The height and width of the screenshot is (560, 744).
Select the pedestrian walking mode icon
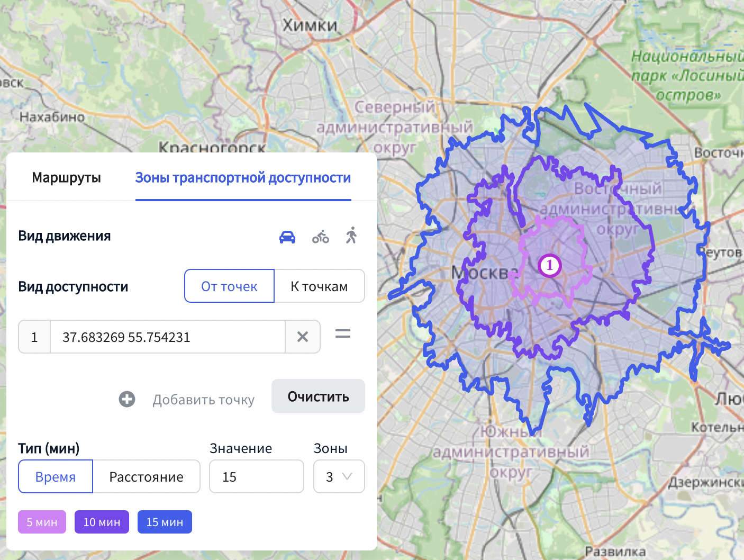(x=351, y=236)
